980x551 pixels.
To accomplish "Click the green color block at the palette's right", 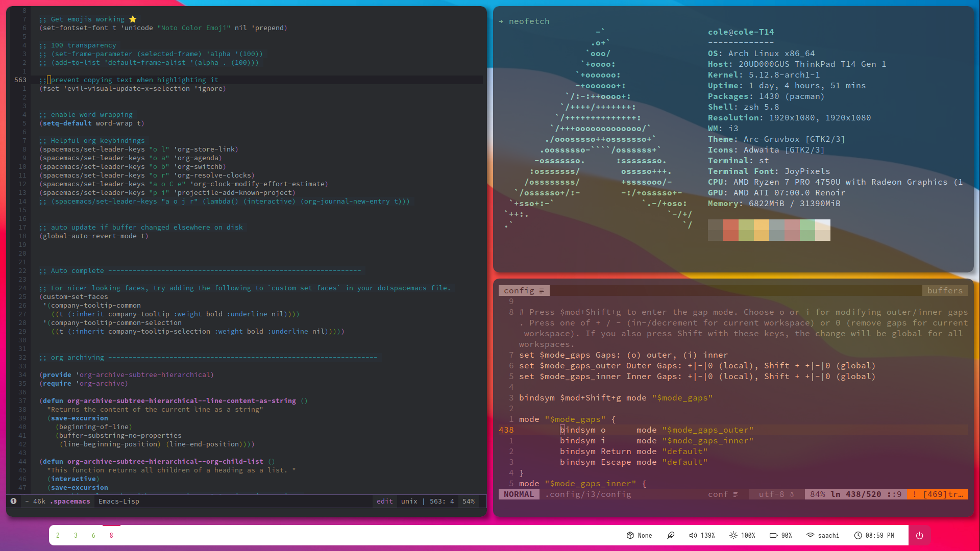I will click(x=807, y=230).
